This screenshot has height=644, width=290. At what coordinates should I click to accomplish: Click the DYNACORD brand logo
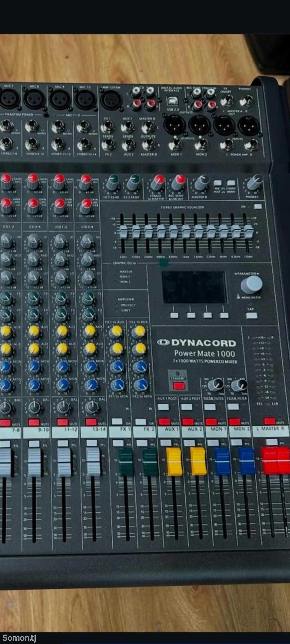[x=196, y=343]
